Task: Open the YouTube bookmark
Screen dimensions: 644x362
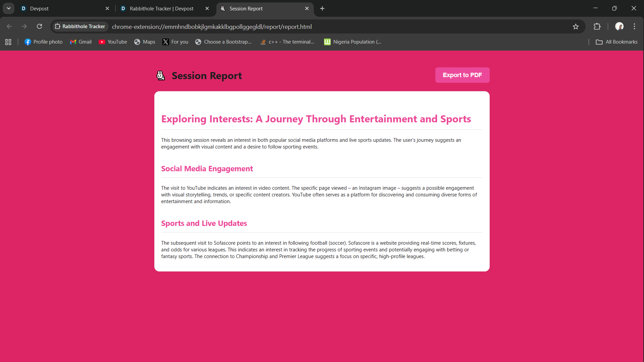Action: (x=113, y=42)
